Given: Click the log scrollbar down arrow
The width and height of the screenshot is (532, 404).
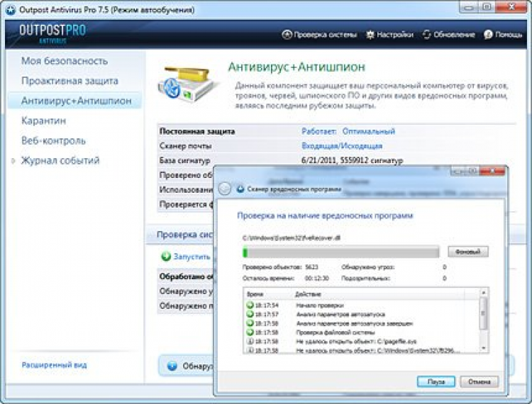Looking at the screenshot, I should coord(484,349).
